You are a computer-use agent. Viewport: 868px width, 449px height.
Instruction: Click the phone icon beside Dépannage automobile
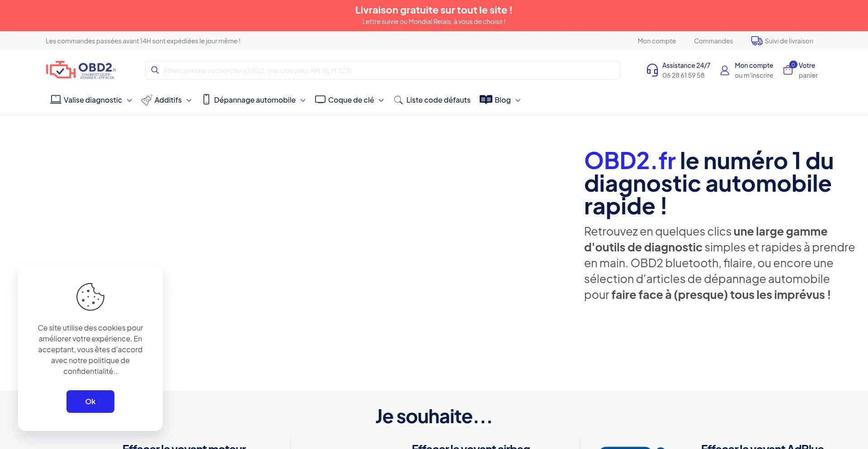click(206, 99)
